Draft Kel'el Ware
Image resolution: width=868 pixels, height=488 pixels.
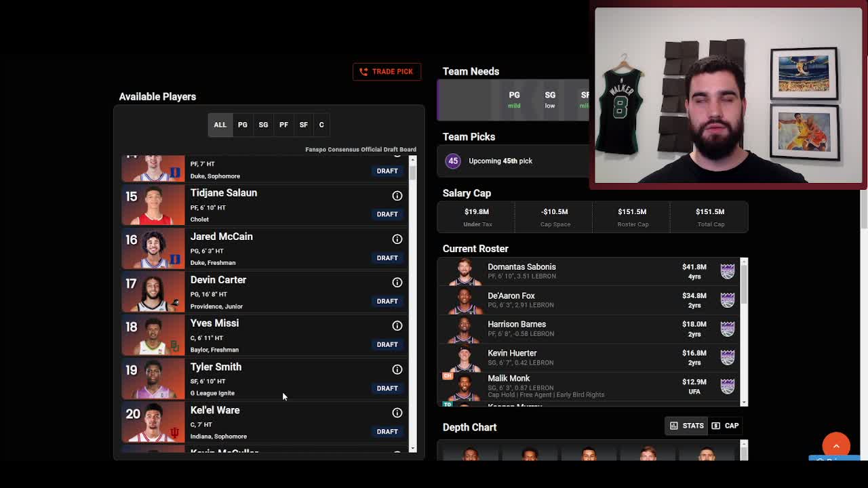387,432
